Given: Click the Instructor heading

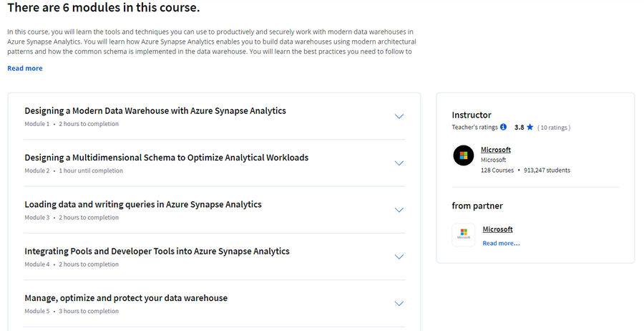Looking at the screenshot, I should [x=472, y=115].
